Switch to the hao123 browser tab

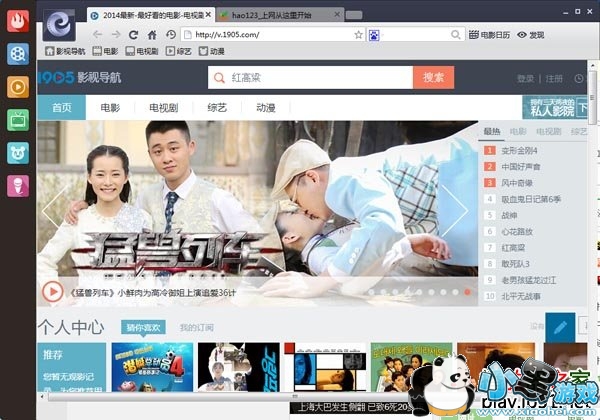(280, 15)
